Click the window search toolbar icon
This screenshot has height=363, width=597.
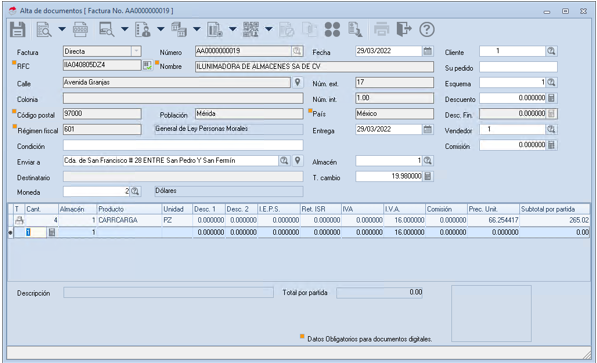click(107, 29)
